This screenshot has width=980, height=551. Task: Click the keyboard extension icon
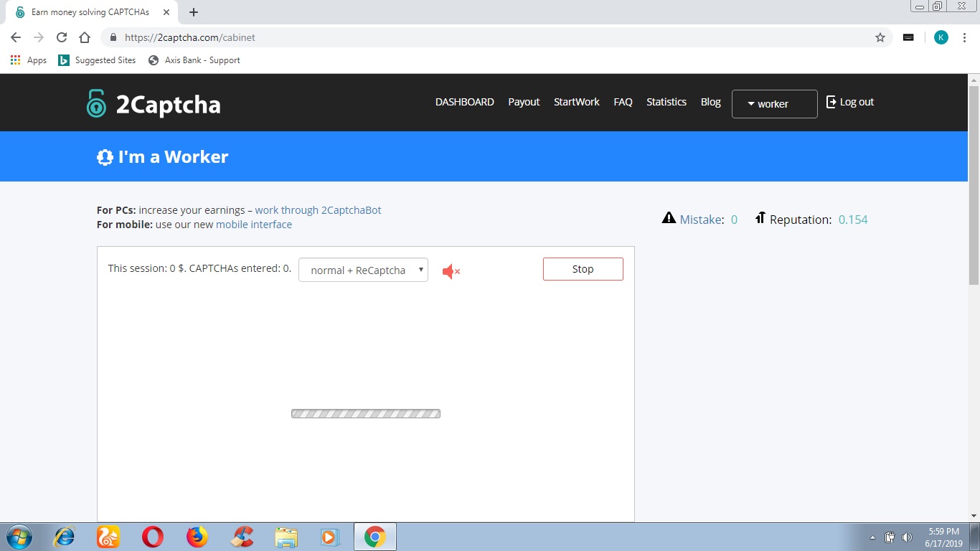pos(908,37)
